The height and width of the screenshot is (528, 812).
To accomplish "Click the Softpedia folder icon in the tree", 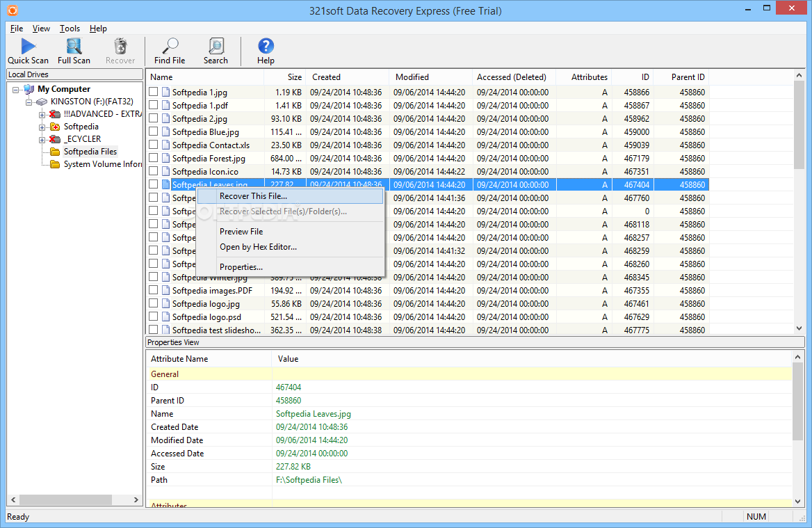I will (55, 127).
